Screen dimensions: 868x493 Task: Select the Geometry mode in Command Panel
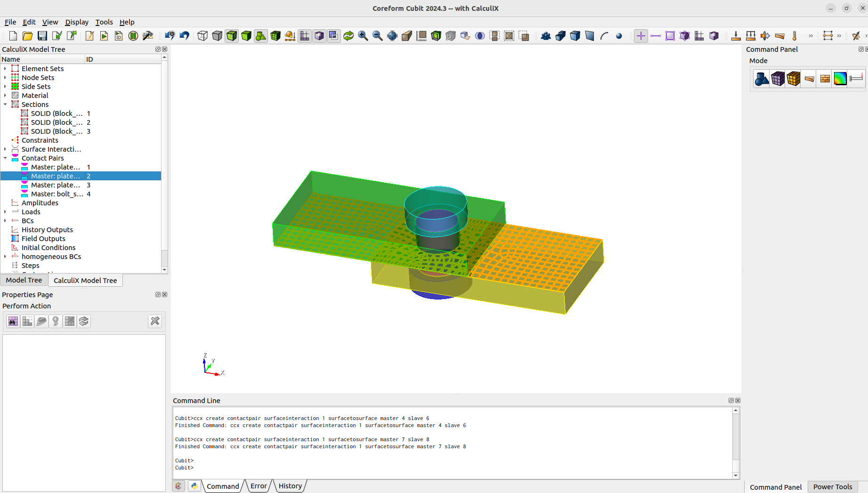tap(761, 79)
